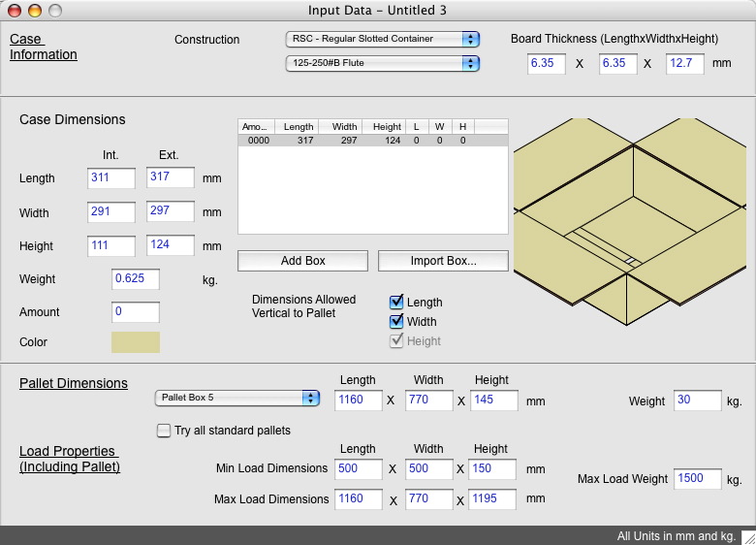Click the Load Properties (Including Pallet) heading

click(x=70, y=459)
